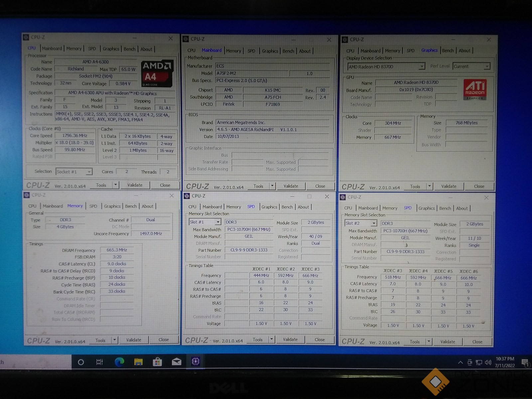Click Validate button in CPU window
The width and height of the screenshot is (532, 399).
point(135,185)
